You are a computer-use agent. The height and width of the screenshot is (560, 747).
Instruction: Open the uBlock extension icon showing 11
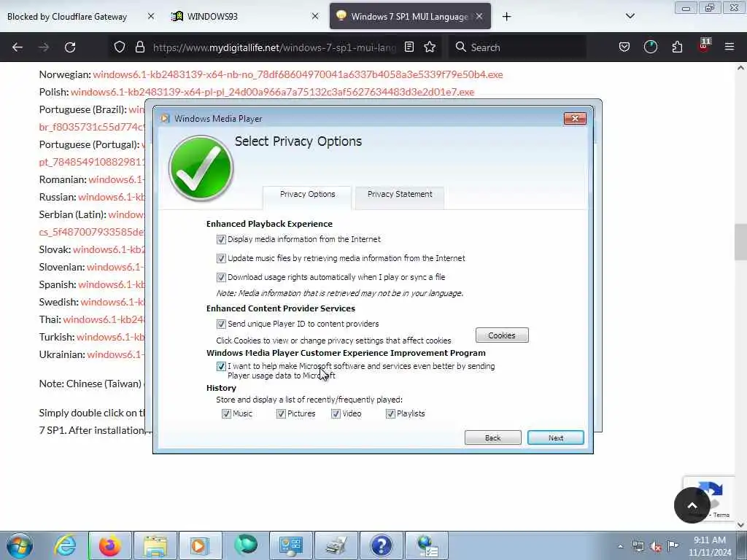point(704,46)
